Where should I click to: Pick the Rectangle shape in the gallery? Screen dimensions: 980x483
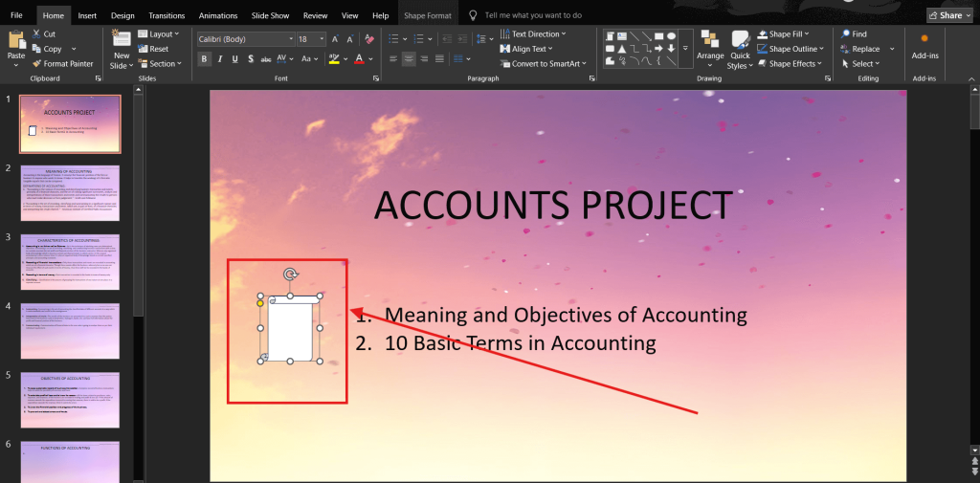tap(658, 36)
